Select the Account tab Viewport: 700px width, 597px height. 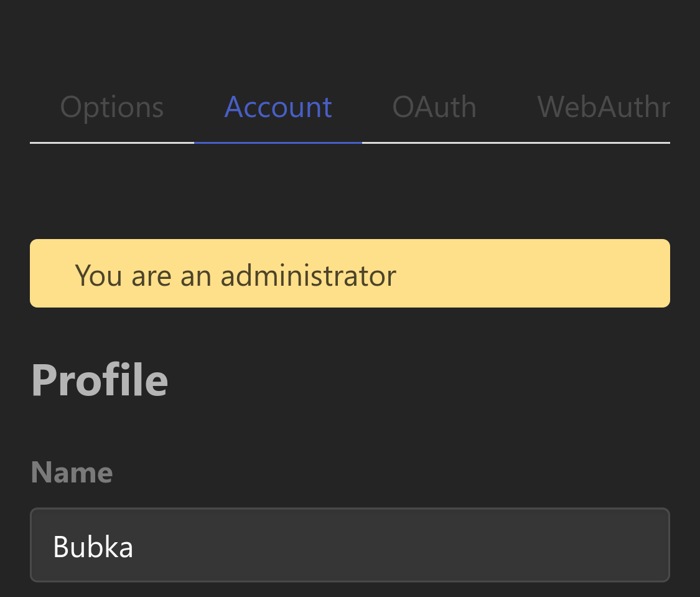coord(278,108)
